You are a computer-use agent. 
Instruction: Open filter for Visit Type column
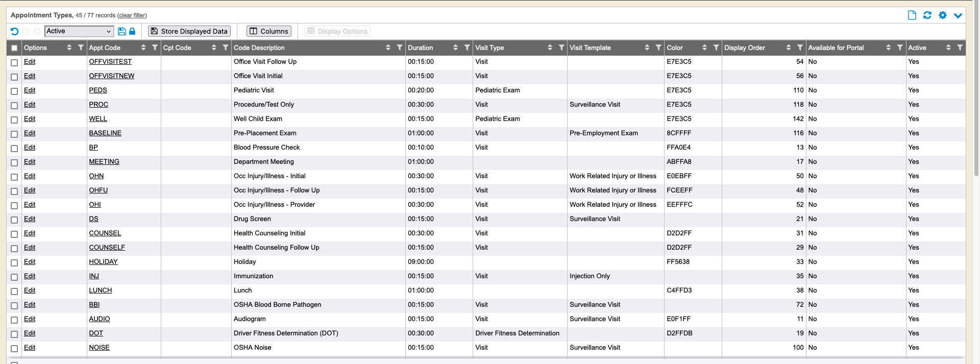[561, 47]
